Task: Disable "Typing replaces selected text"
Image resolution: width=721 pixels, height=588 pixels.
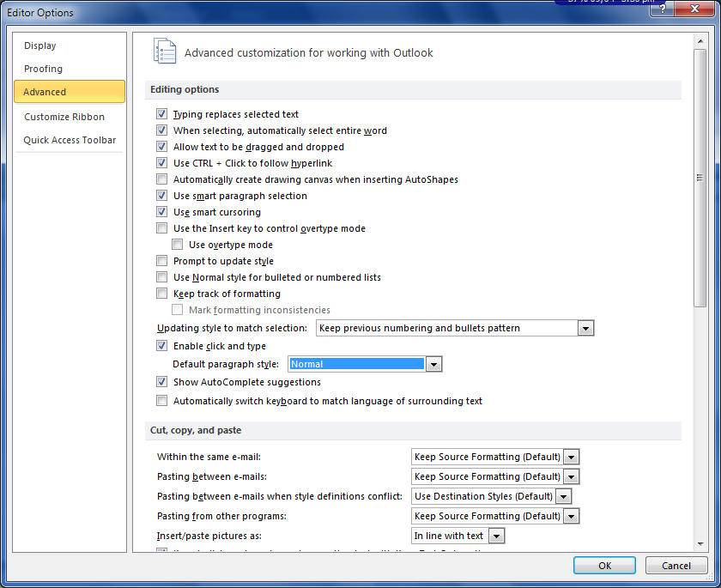Action: click(161, 114)
